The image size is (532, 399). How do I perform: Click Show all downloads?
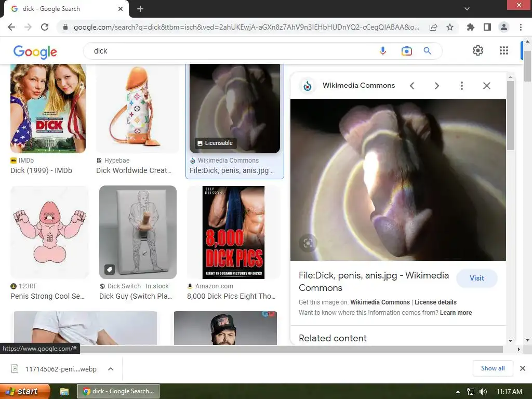click(x=493, y=368)
